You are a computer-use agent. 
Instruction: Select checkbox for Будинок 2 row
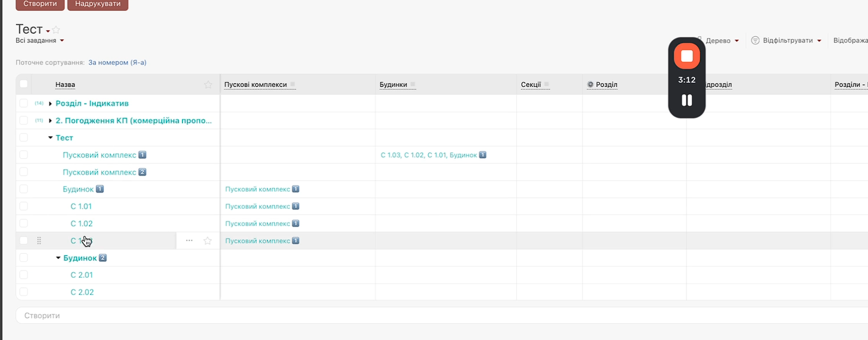click(x=24, y=258)
